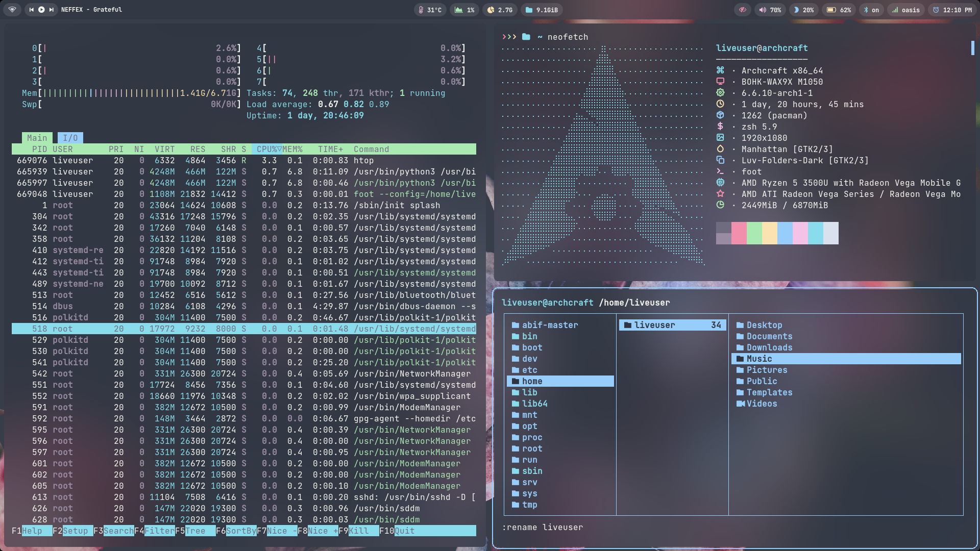Click the brightness 20% moon icon
This screenshot has height=551, width=980.
(x=796, y=10)
